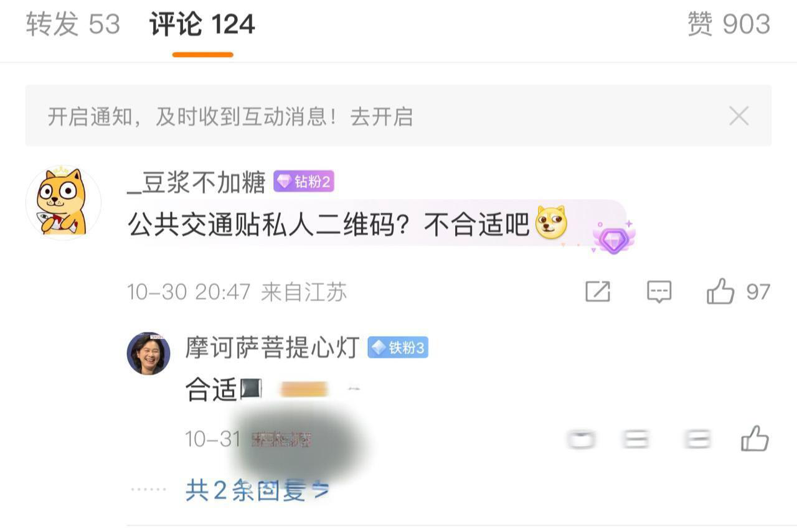Dismiss the notification banner

click(x=739, y=116)
